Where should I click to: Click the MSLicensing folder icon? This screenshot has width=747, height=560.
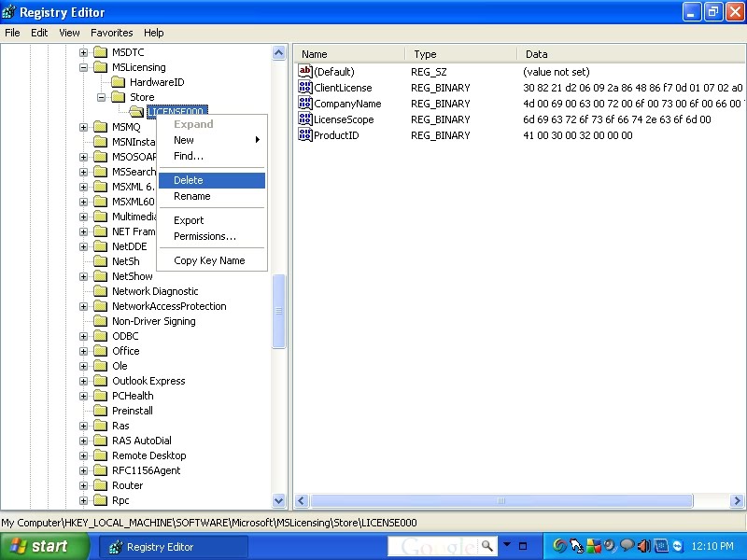click(101, 66)
